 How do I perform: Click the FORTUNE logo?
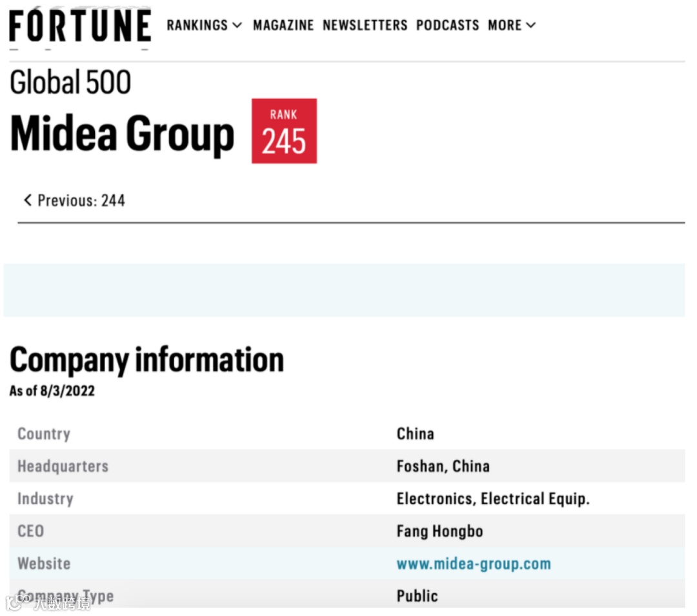[80, 26]
